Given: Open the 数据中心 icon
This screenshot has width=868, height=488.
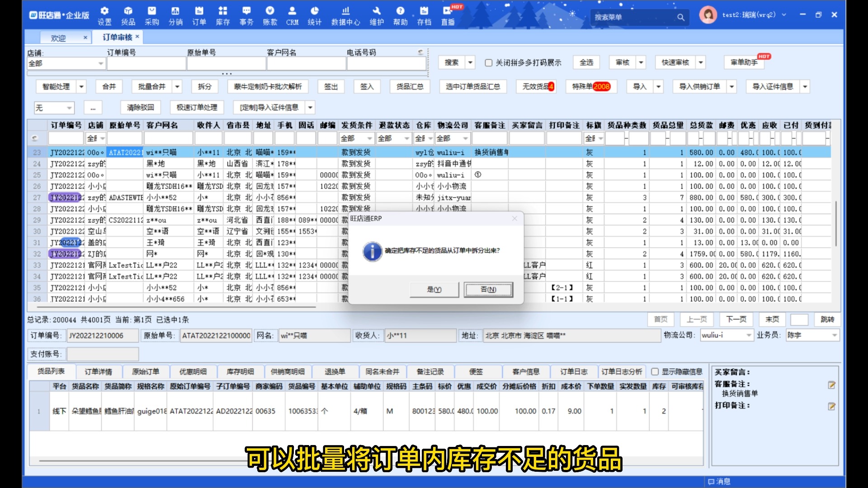Looking at the screenshot, I should [x=346, y=15].
